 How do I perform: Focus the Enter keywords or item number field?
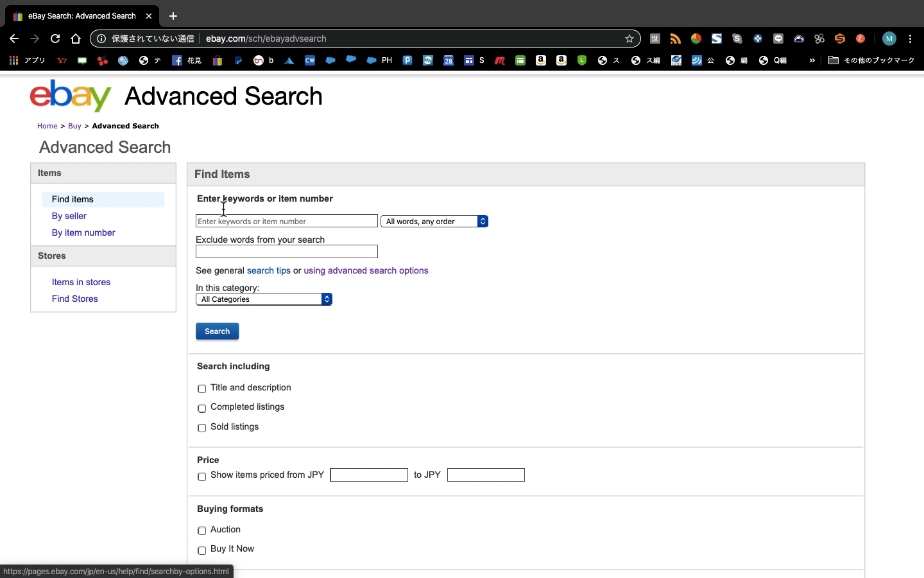286,222
